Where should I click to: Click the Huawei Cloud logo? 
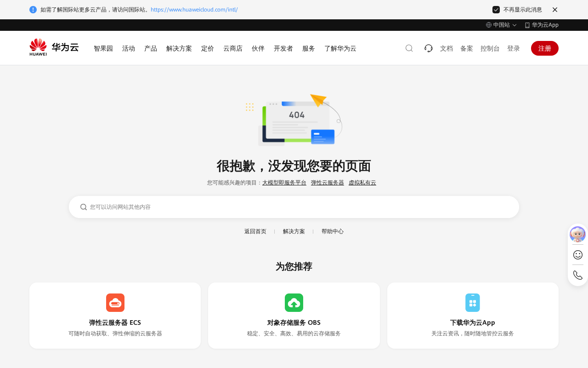click(54, 47)
